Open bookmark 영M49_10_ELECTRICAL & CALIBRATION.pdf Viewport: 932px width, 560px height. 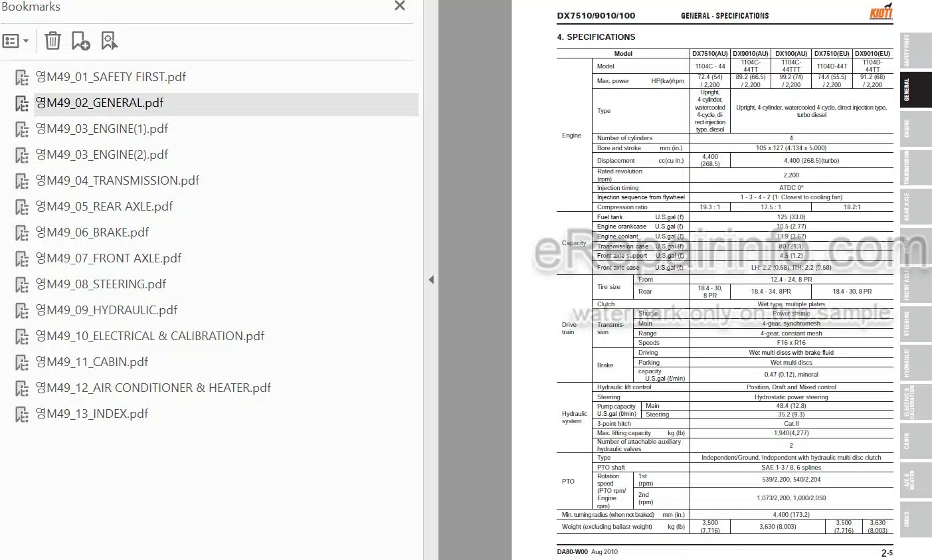pos(150,336)
